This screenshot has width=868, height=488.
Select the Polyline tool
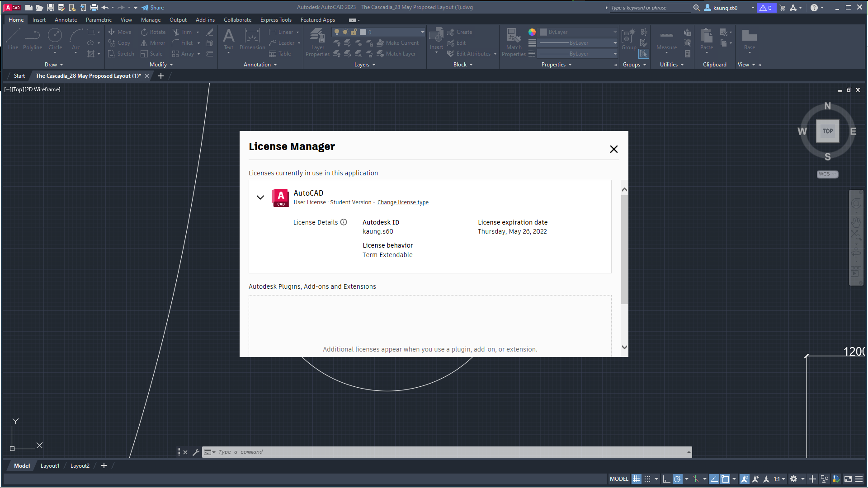click(x=33, y=39)
